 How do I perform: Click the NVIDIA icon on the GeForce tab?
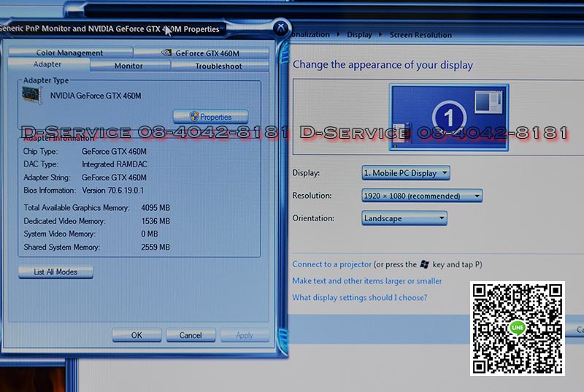tap(166, 53)
